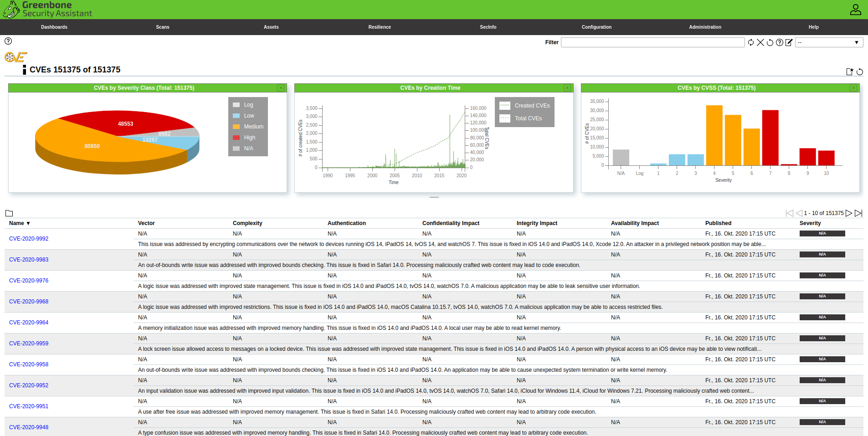The width and height of the screenshot is (868, 436).
Task: Jump to the last page of CVEs
Action: click(858, 213)
